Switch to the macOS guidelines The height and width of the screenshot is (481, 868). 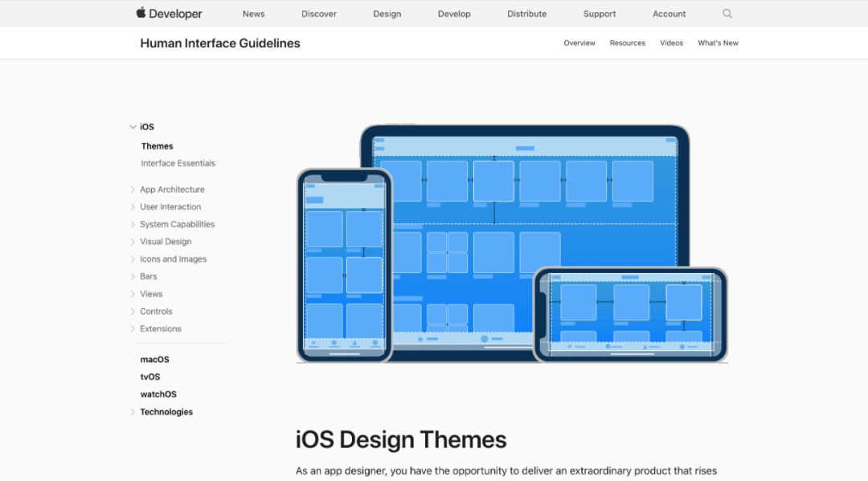154,360
